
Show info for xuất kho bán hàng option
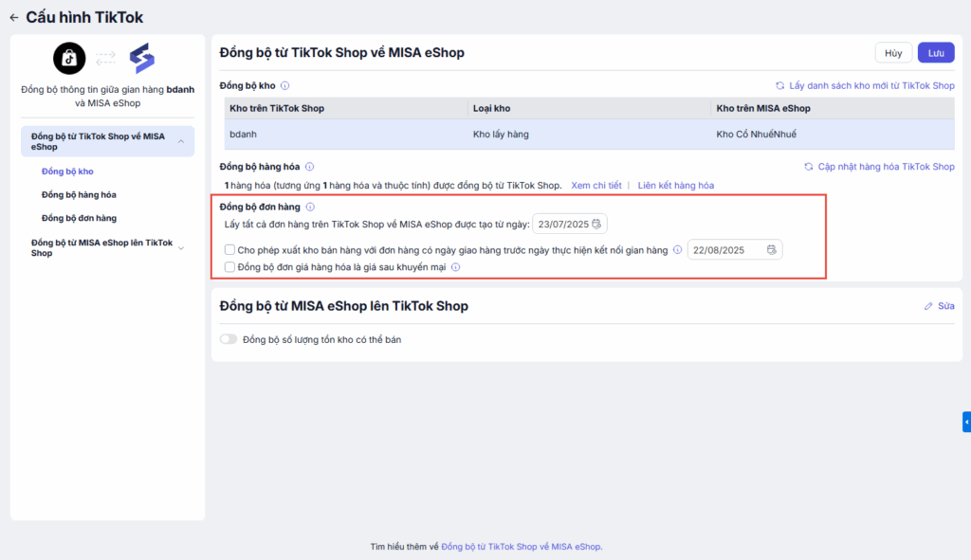pyautogui.click(x=677, y=250)
